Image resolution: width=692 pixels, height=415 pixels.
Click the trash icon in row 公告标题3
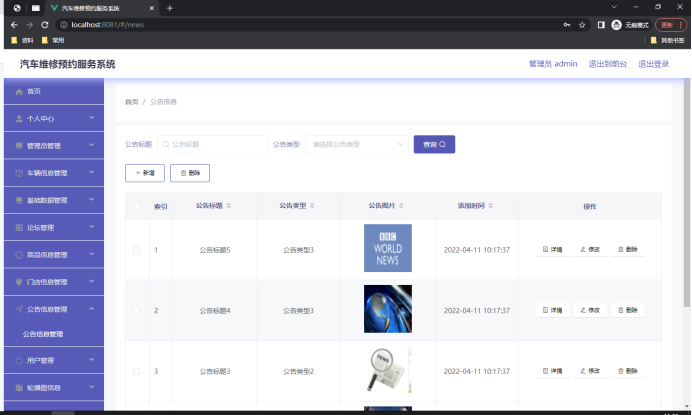click(621, 371)
